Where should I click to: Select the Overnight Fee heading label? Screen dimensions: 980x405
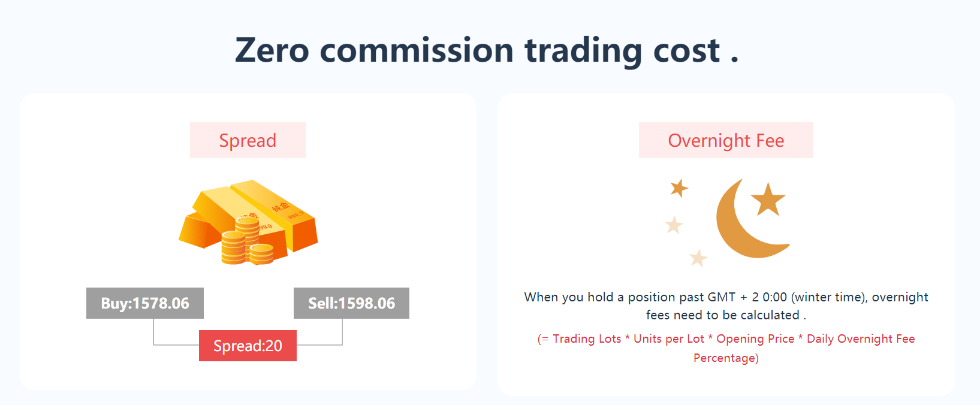point(726,140)
